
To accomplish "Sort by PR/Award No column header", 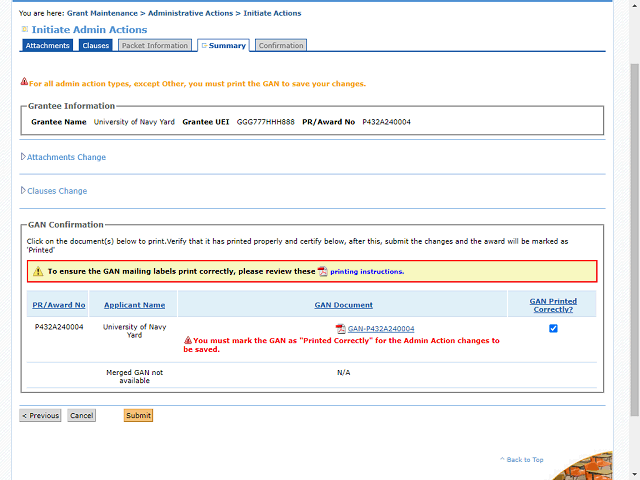I will [x=59, y=305].
